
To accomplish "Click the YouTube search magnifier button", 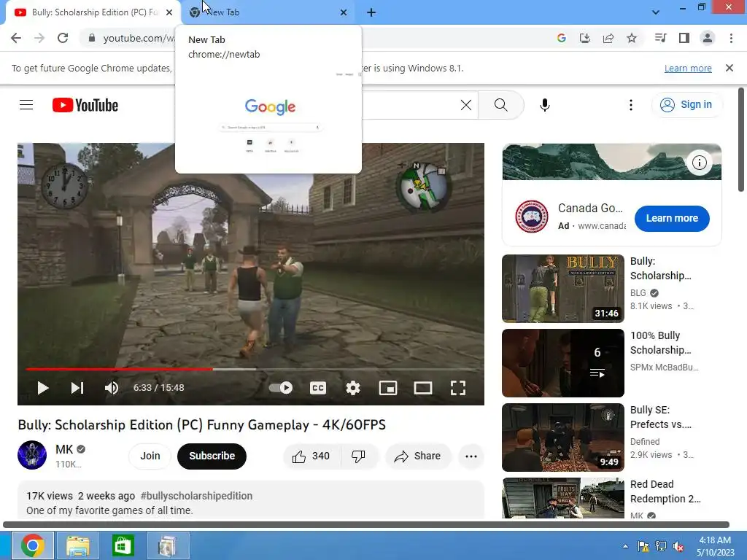I will click(x=500, y=105).
